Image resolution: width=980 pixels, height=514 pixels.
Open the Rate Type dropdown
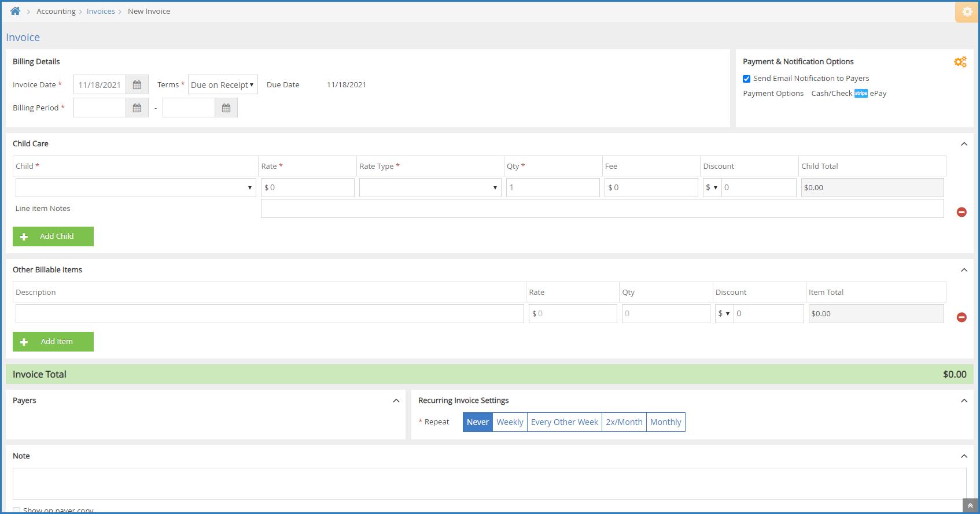430,188
